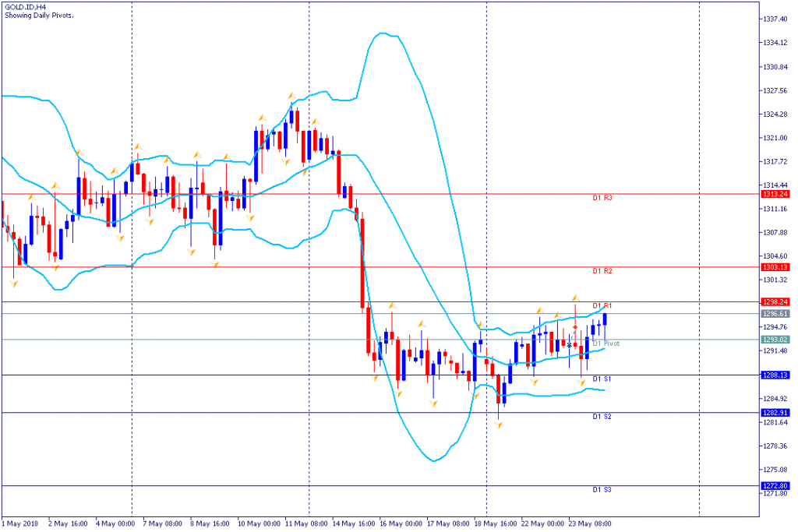Click the down fractal arrow below the lowest candle near D1 S2
Viewport: 798px width, 532px height.
click(x=498, y=425)
